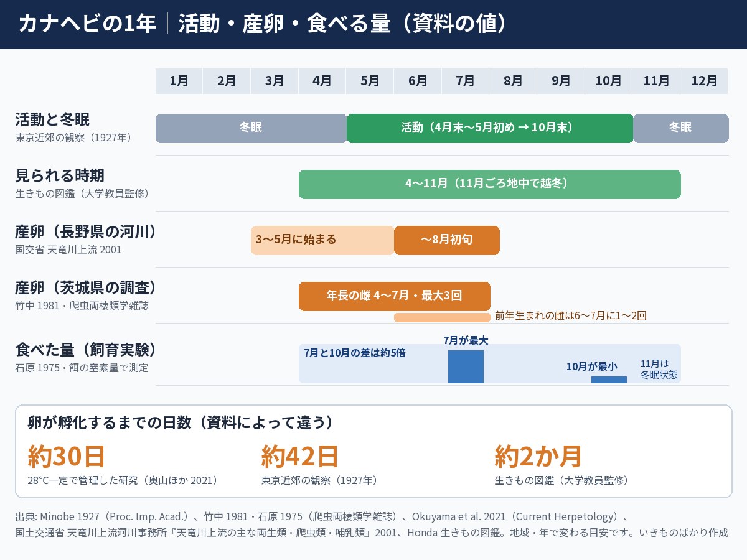Select the 年長の雌 4〜7月・最大3回 bar
Viewport: 747px width, 560px height.
pos(395,296)
